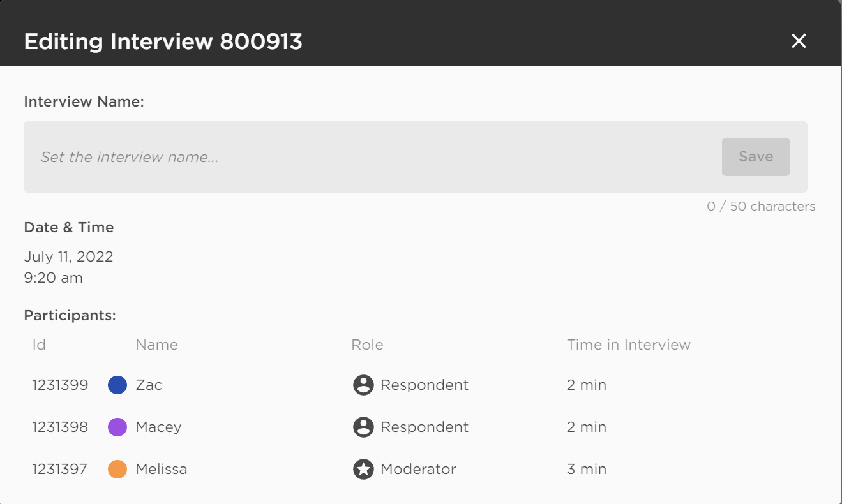Close the Editing Interview dialog
This screenshot has height=504, width=842.
pyautogui.click(x=799, y=41)
